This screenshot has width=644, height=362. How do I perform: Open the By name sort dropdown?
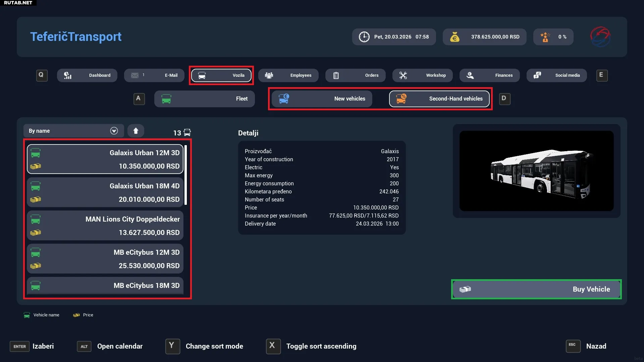point(73,131)
